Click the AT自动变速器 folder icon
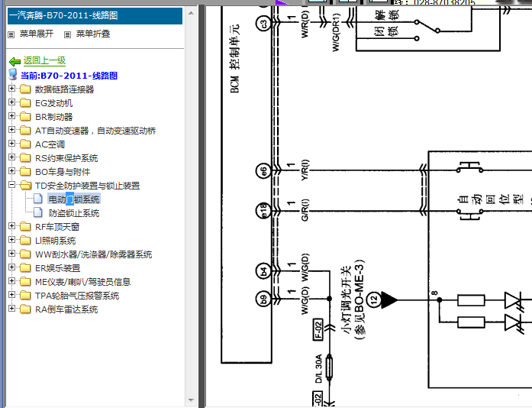This screenshot has height=408, width=532. point(25,130)
